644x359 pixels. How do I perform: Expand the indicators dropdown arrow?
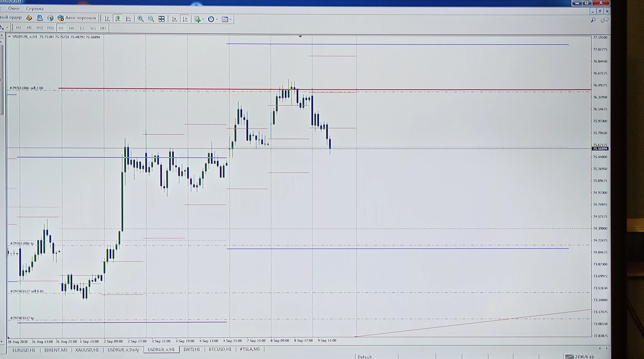pos(203,19)
